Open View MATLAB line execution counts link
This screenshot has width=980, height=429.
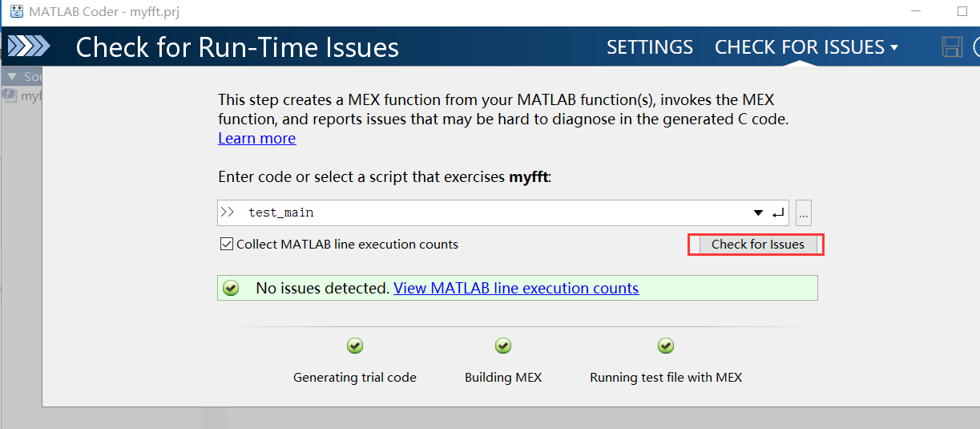(516, 288)
